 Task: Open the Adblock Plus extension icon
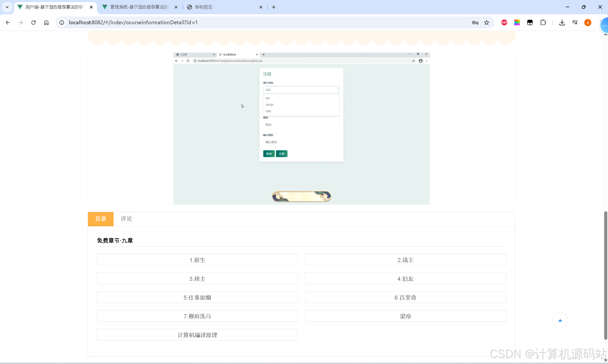click(x=504, y=22)
